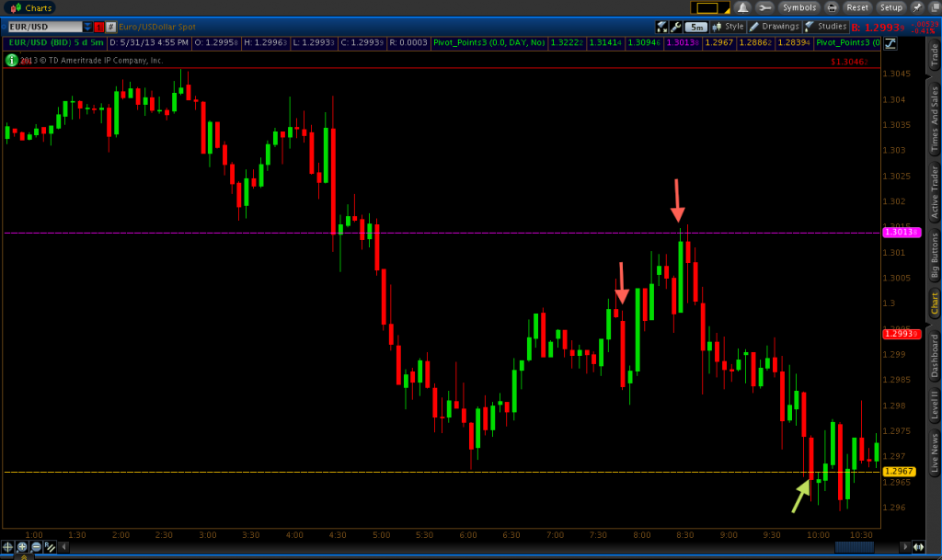This screenshot has width=942, height=560.
Task: Open the Live News sidebar tab
Action: click(x=935, y=452)
